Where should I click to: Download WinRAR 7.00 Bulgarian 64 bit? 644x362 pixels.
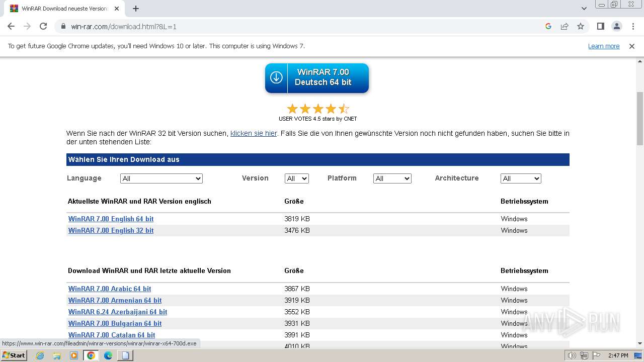tap(115, 323)
